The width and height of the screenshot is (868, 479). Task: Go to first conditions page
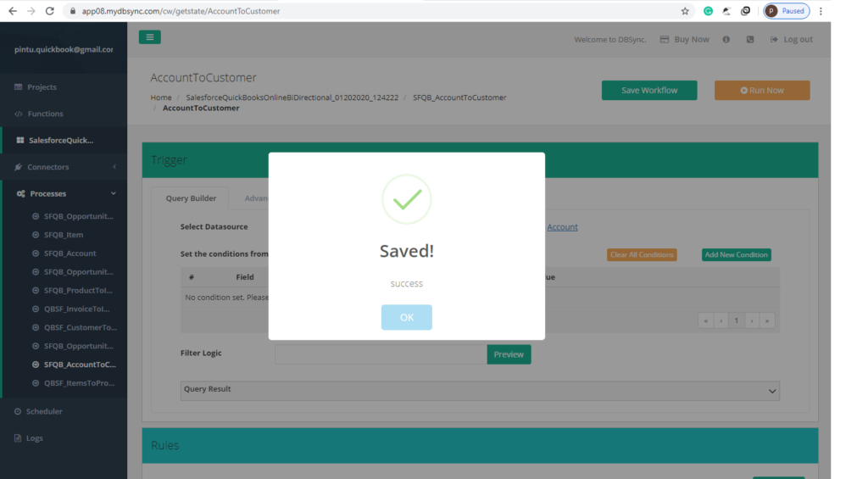(706, 320)
